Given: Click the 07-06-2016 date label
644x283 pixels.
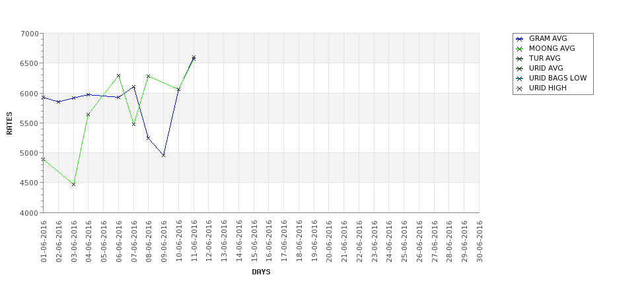Looking at the screenshot, I should (134, 241).
